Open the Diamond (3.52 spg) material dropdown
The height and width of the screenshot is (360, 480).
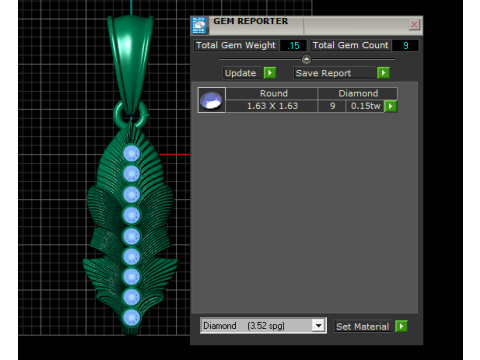pos(263,326)
